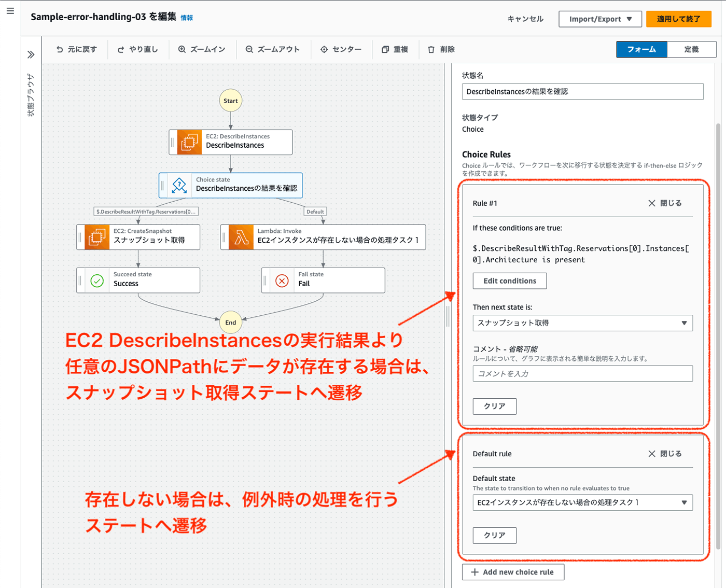Grab drag handle of Fail node
Viewport: 726px width, 588px height.
pyautogui.click(x=265, y=281)
